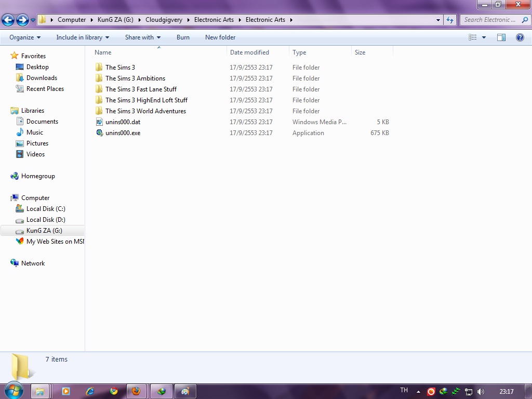Select the 675 KB size cell

coord(380,132)
